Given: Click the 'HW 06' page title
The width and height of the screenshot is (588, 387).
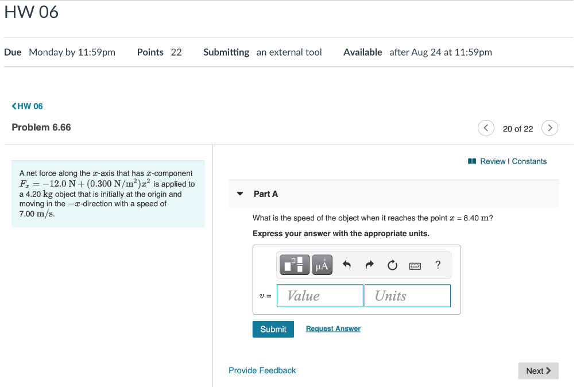Looking at the screenshot, I should click(x=32, y=12).
